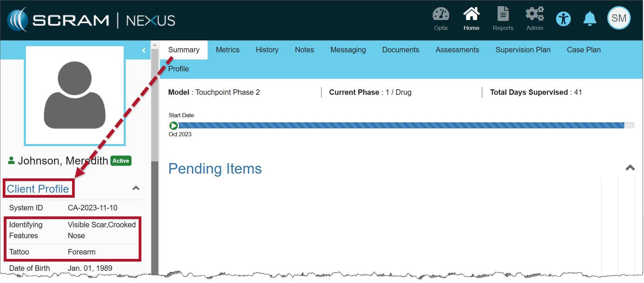
Task: Click the SCRAM Nexus logo
Action: (x=91, y=20)
